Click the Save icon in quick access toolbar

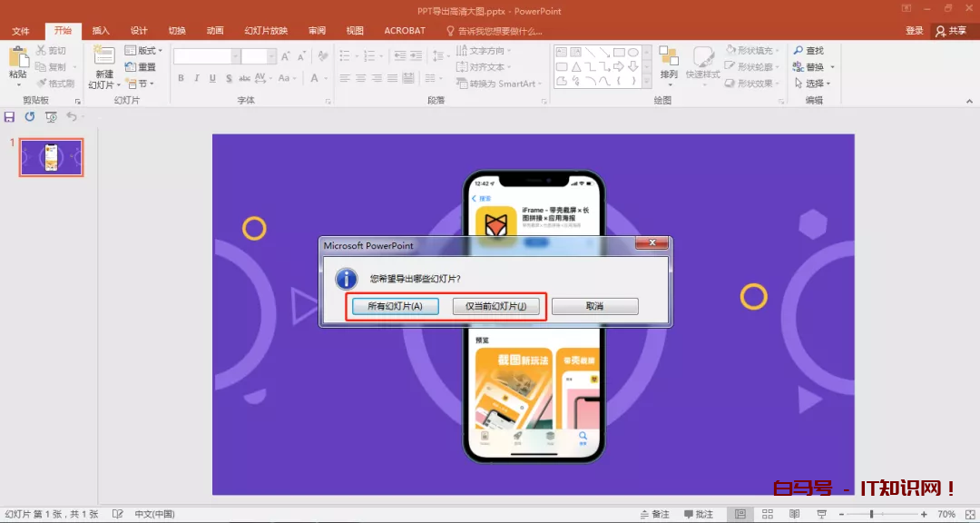(9, 117)
